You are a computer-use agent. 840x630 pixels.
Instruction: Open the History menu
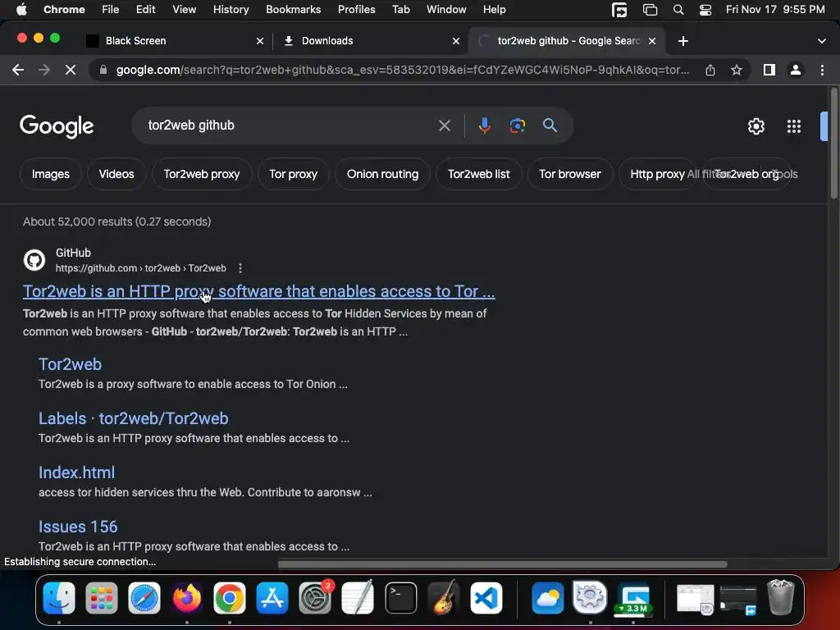pyautogui.click(x=231, y=9)
